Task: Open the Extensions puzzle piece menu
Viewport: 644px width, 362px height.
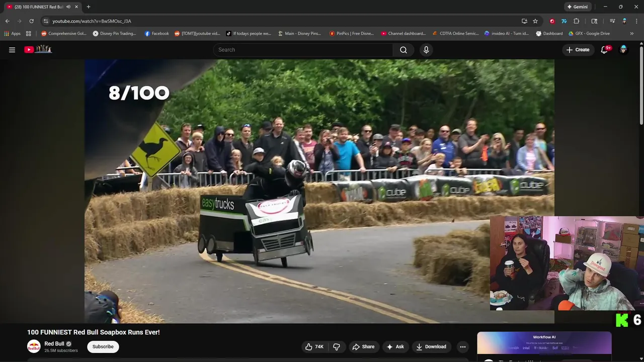Action: (x=577, y=21)
